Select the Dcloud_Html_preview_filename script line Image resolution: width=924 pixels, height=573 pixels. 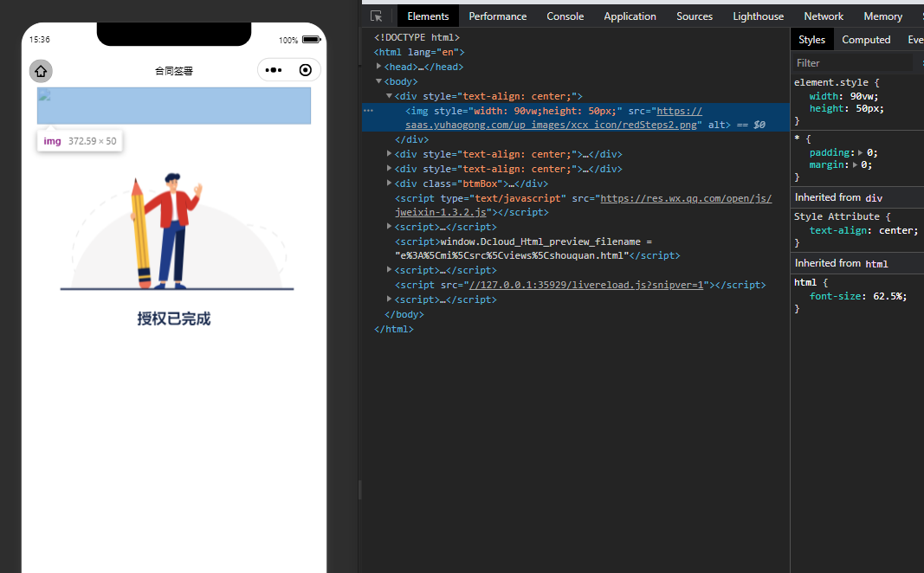coord(538,248)
